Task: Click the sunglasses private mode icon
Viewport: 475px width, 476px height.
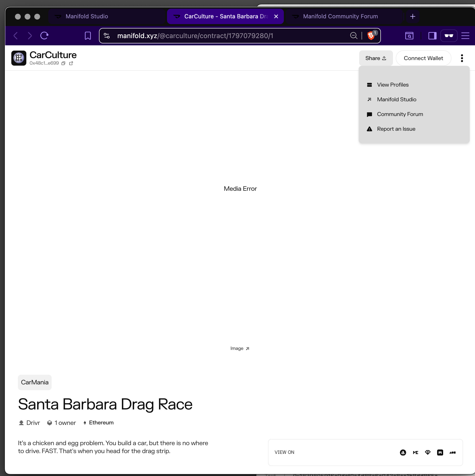Action: 449,36
